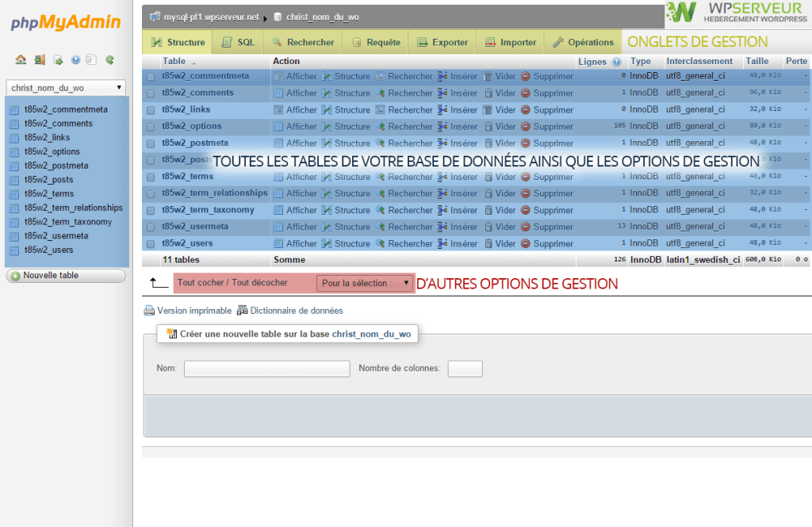This screenshot has width=812, height=527.
Task: Check the t85w2_users row checkbox
Action: (x=151, y=244)
